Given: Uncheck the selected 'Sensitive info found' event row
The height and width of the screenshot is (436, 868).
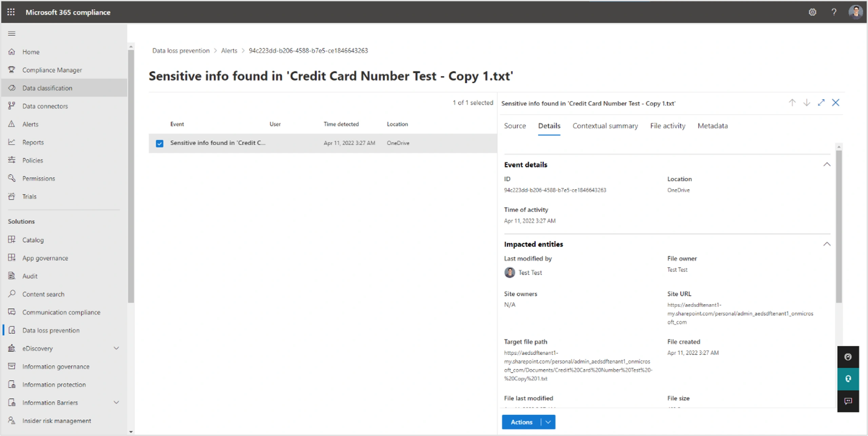Looking at the screenshot, I should point(159,144).
